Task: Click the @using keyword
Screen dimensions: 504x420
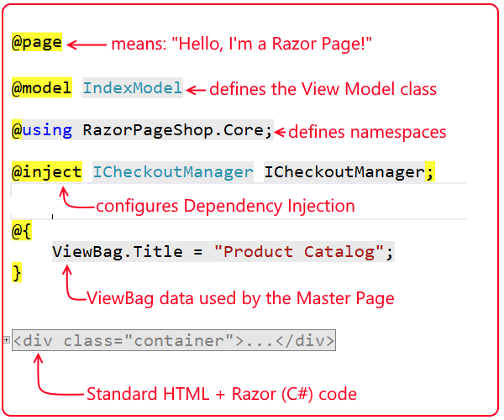Action: tap(42, 130)
